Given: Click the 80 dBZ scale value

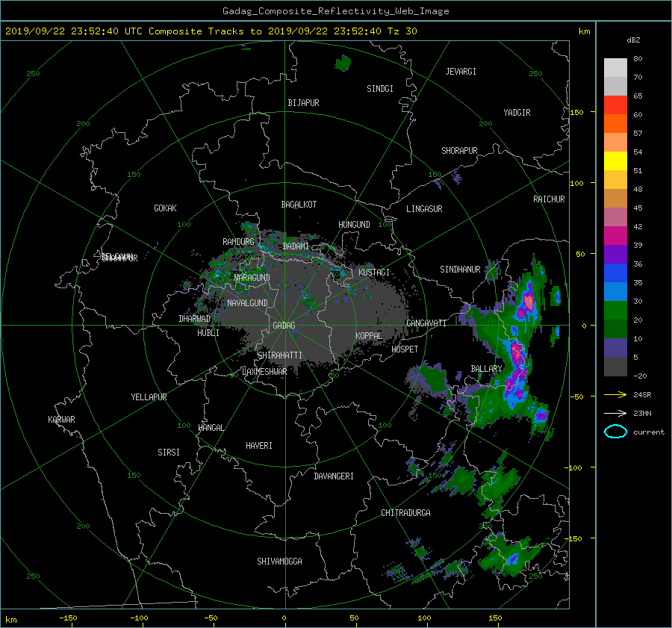Looking at the screenshot, I should click(638, 59).
